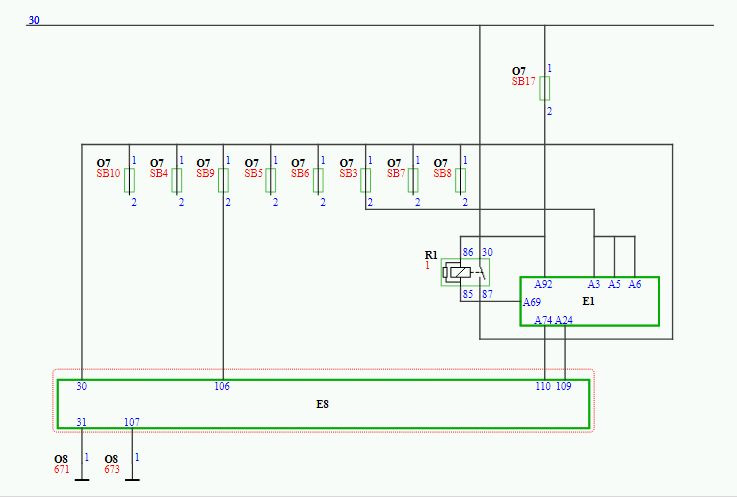Click the red SB6 label

[300, 173]
